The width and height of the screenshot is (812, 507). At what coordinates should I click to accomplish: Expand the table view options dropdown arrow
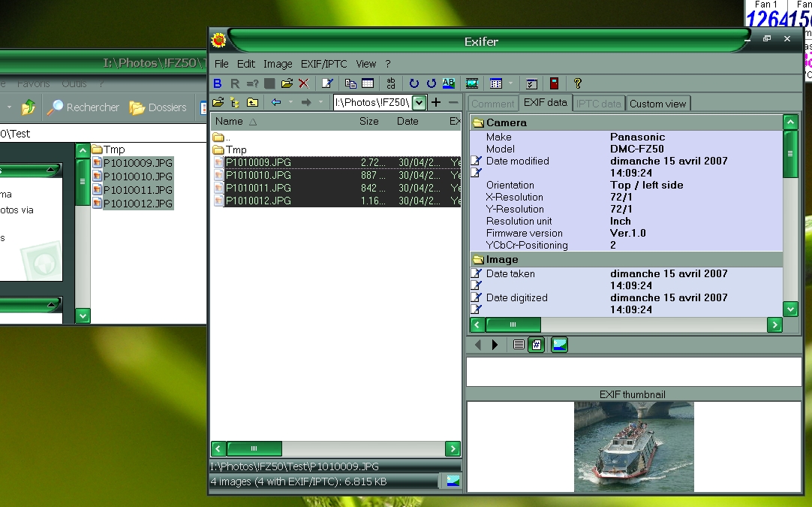point(510,83)
